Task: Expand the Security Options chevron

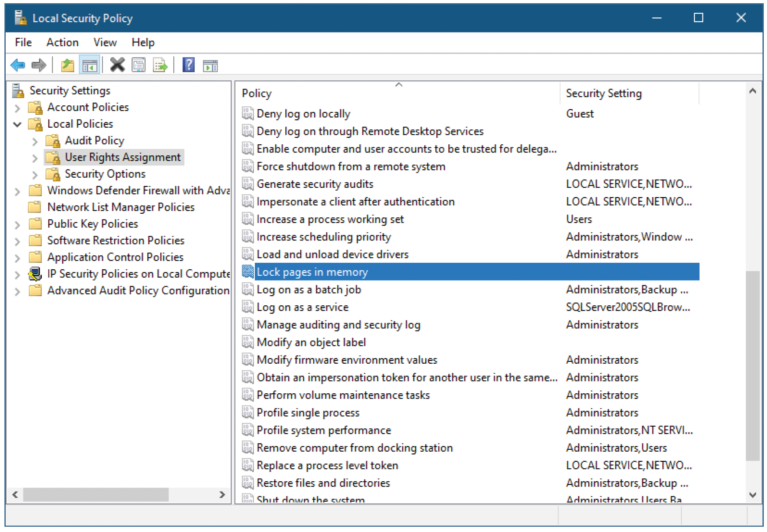Action: click(35, 174)
